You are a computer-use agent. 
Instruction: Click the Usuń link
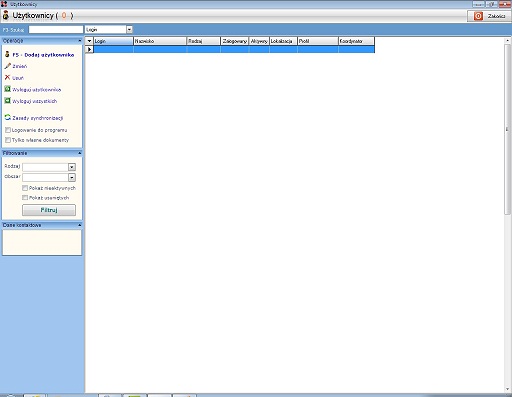click(18, 78)
